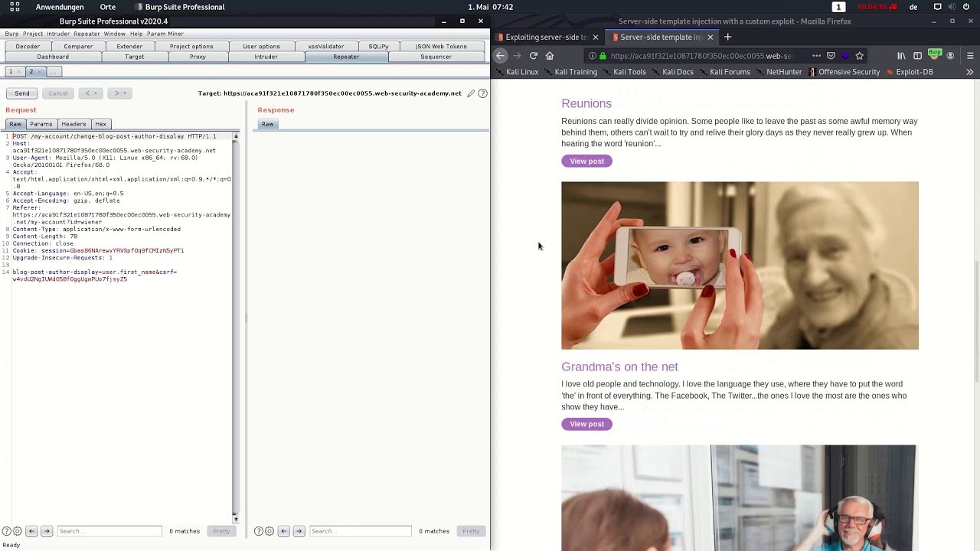Switch to the Proxy tab
This screenshot has height=551, width=980.
point(198,57)
